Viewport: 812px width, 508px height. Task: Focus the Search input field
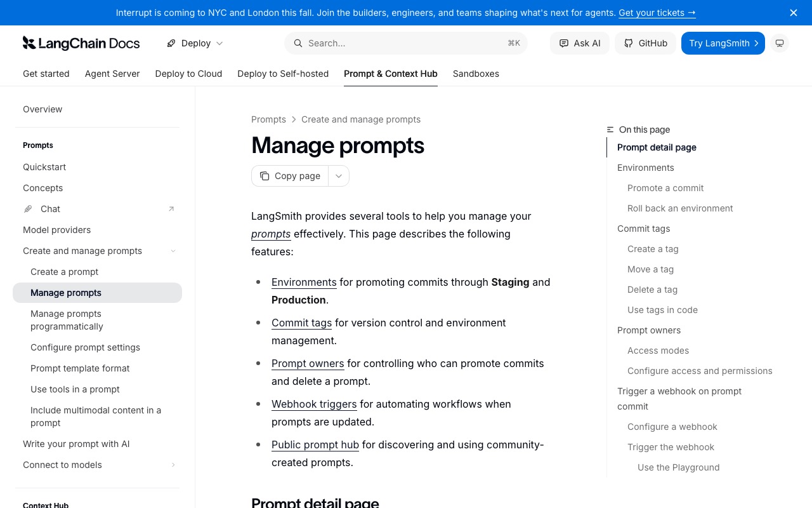[406, 43]
